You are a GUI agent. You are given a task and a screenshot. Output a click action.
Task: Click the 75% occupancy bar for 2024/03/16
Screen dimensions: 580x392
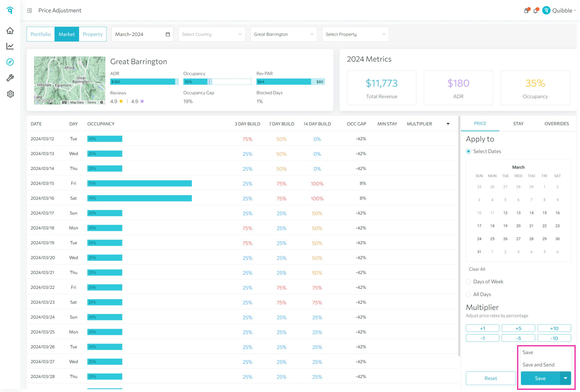[140, 198]
